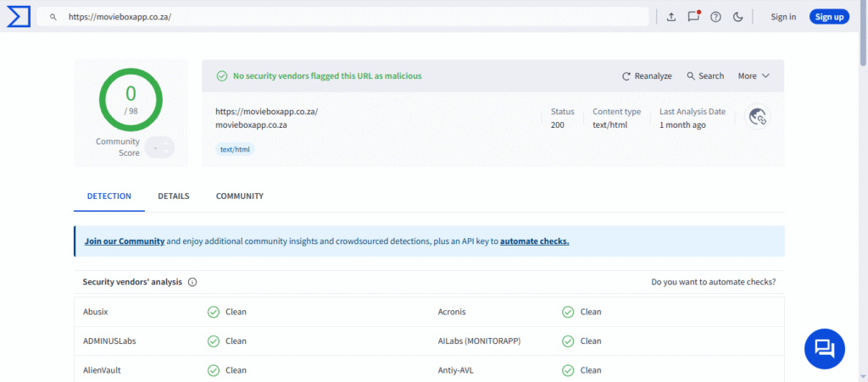Image resolution: width=868 pixels, height=382 pixels.
Task: Open the help question mark icon
Action: [715, 17]
